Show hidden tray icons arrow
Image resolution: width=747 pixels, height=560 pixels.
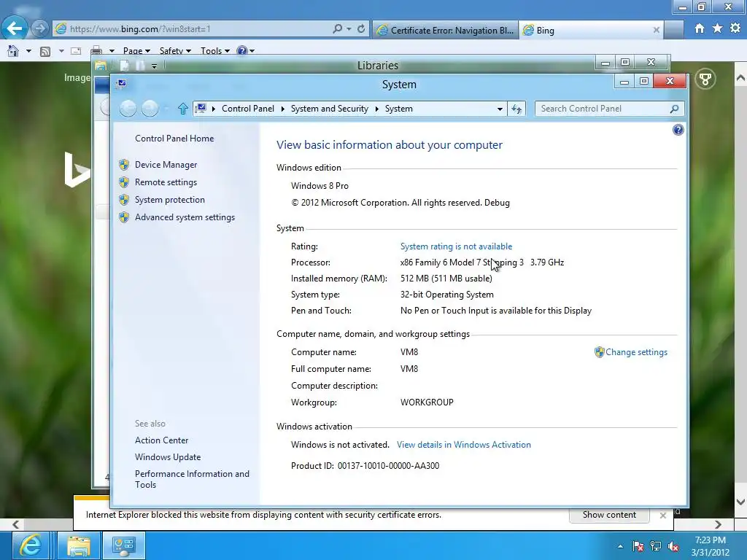tap(620, 546)
